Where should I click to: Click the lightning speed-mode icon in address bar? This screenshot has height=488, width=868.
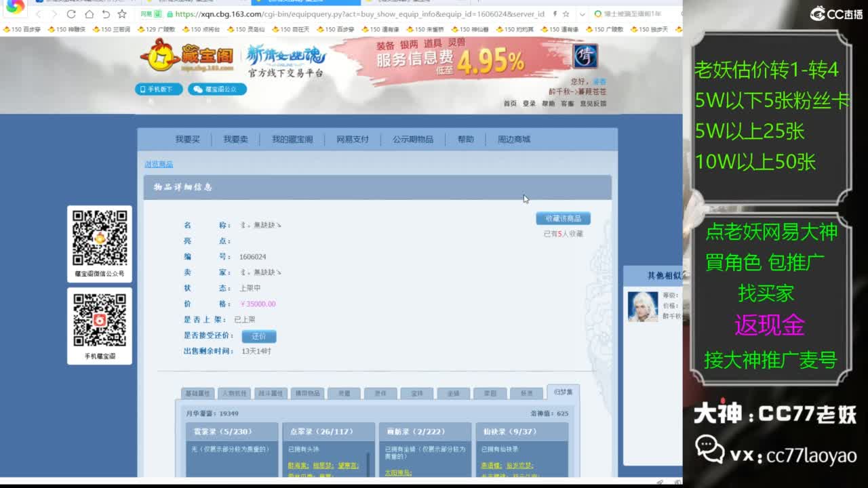555,14
